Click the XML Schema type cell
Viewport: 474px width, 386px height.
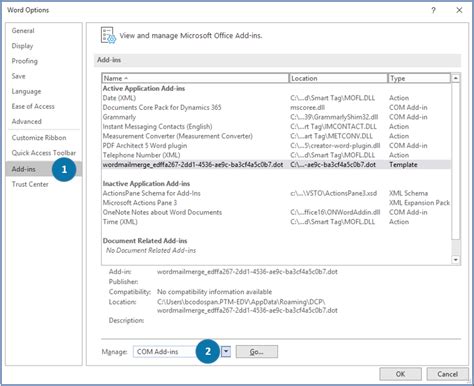click(x=408, y=193)
